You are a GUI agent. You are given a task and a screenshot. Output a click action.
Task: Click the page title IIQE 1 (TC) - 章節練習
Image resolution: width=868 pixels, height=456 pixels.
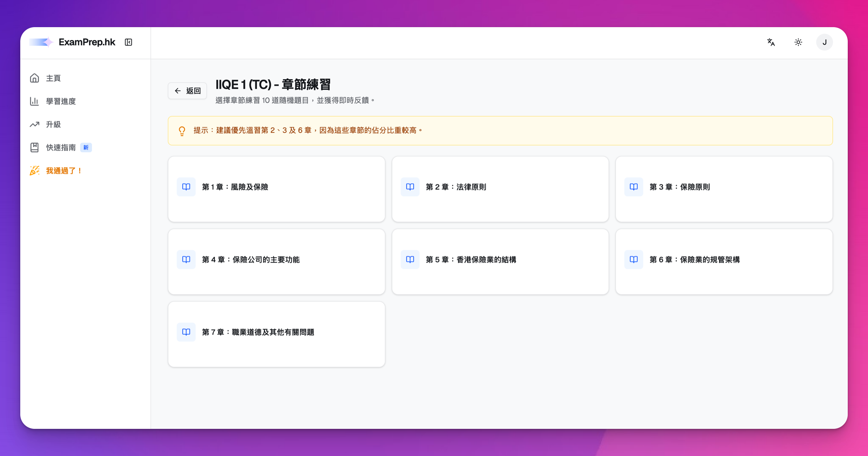click(273, 85)
